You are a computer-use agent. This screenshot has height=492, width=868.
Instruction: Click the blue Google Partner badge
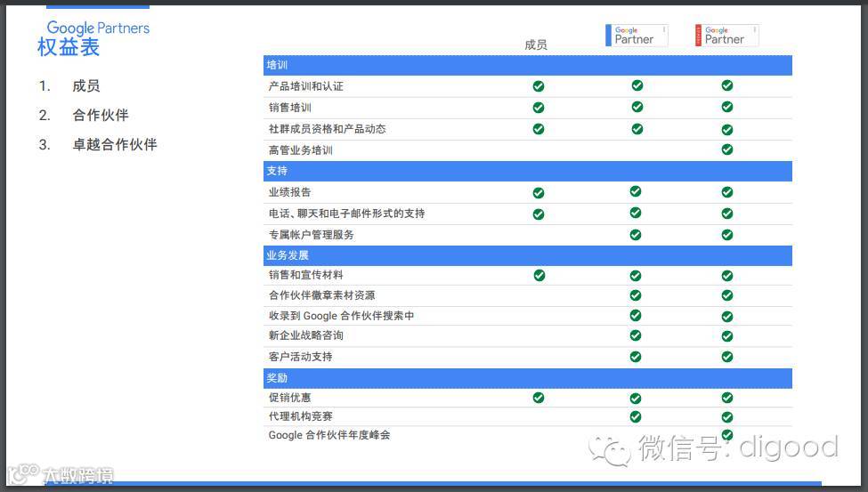pos(637,36)
